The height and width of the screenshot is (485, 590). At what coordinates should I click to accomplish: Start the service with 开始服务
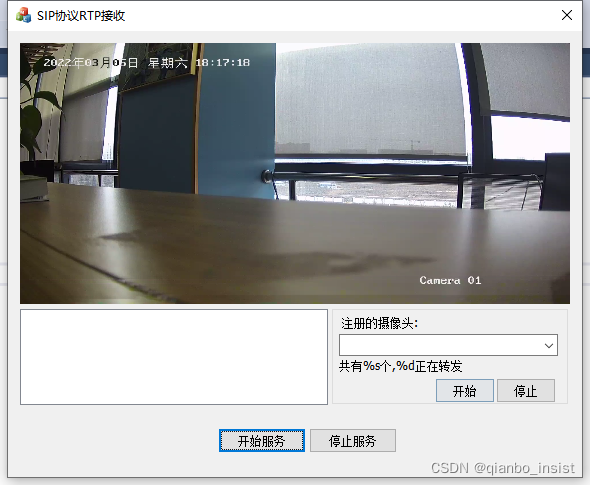[x=262, y=441]
